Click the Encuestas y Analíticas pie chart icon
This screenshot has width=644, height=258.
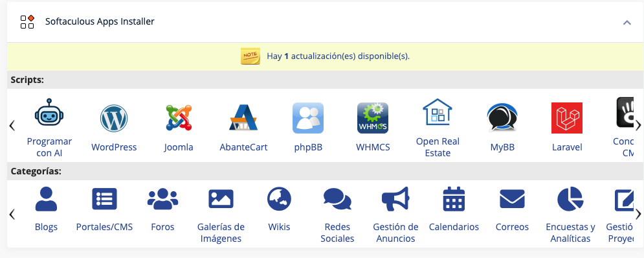click(570, 199)
